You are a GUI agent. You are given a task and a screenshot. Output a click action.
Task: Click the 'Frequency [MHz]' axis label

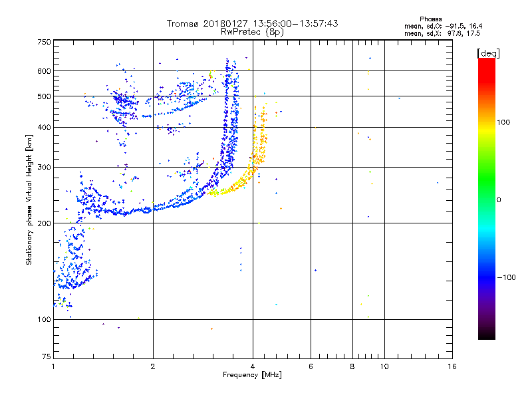252,375
